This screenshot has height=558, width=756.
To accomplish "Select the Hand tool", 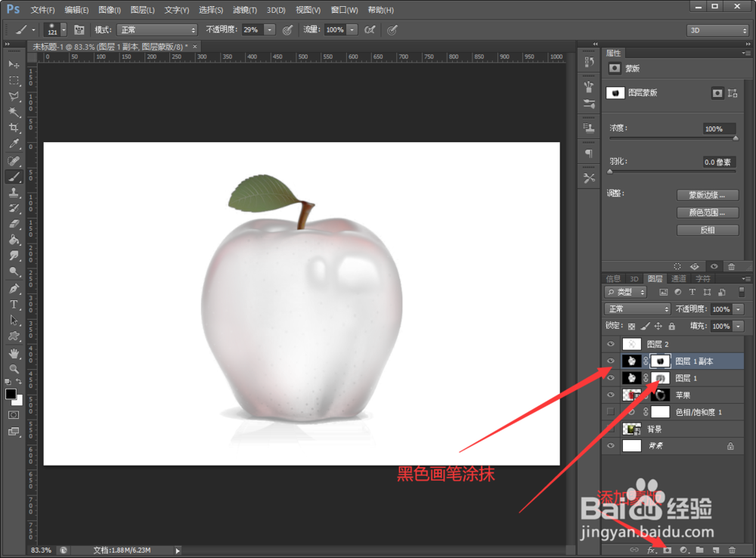I will point(14,353).
